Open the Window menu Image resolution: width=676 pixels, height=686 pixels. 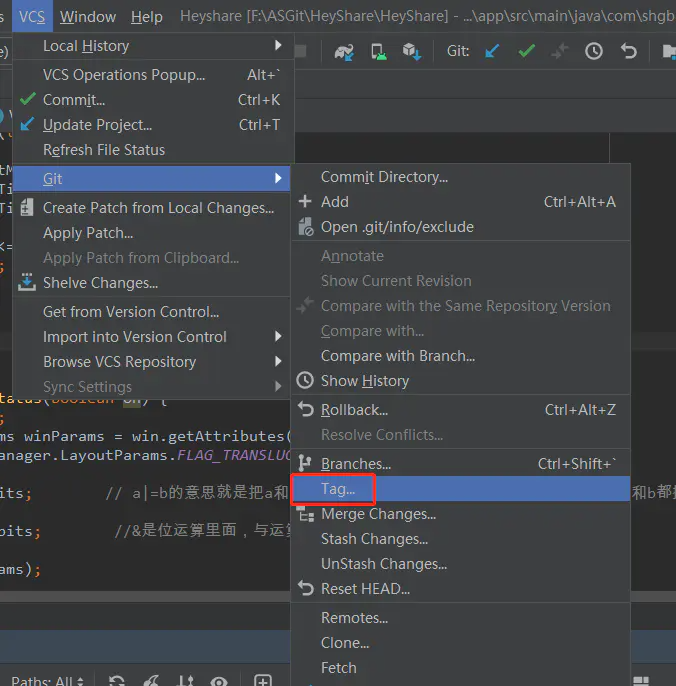(x=88, y=17)
